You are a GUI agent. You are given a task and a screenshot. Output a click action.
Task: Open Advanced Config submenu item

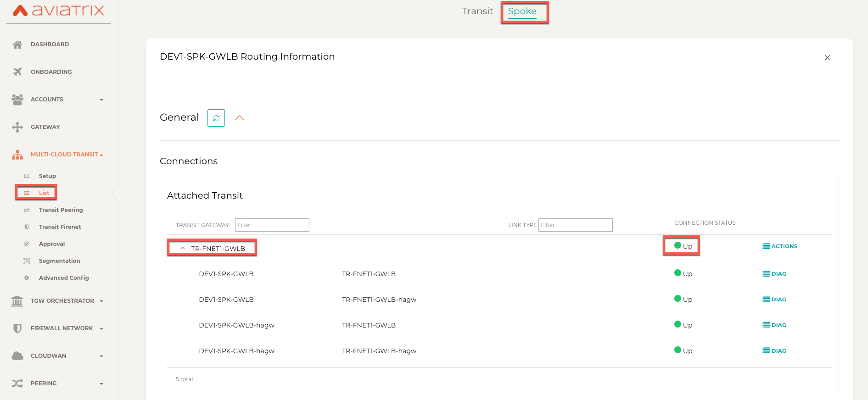coord(64,278)
